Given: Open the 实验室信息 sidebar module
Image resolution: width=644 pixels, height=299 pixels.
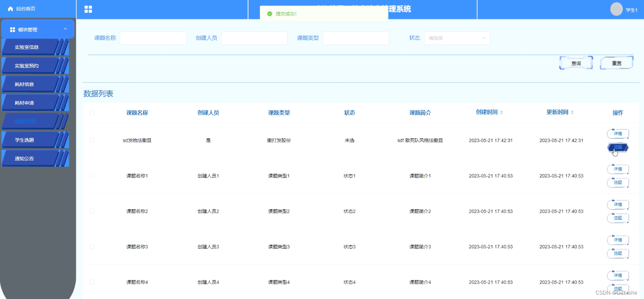Looking at the screenshot, I should click(x=27, y=47).
